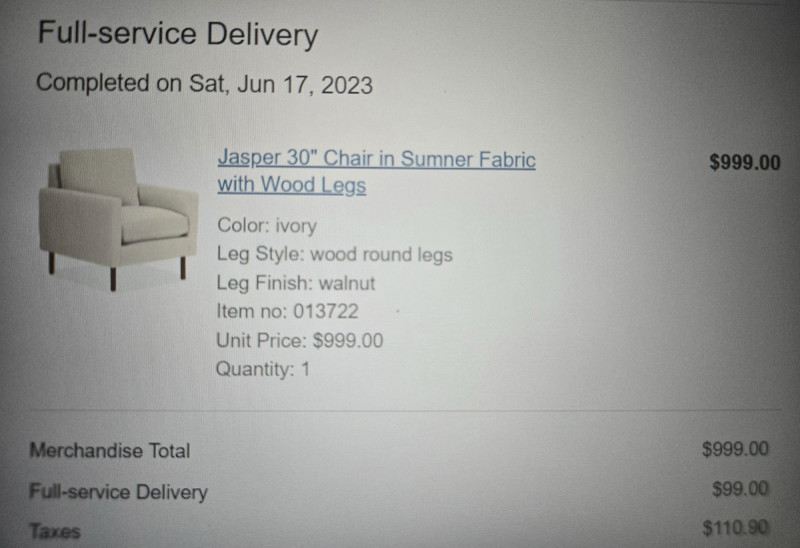
Task: Click the Color: ivory detail line
Action: point(266,225)
